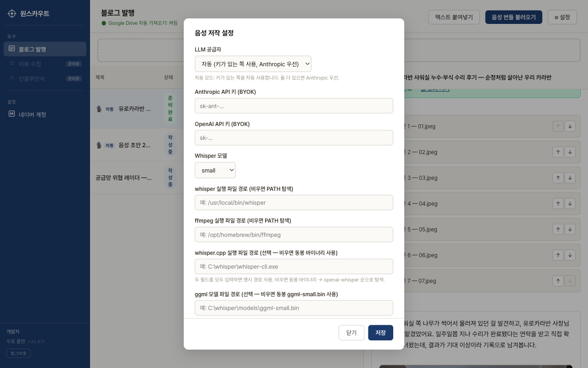Screen dimensions: 588x368
Task: Move 04.jpeg photo down
Action: tap(570, 203)
